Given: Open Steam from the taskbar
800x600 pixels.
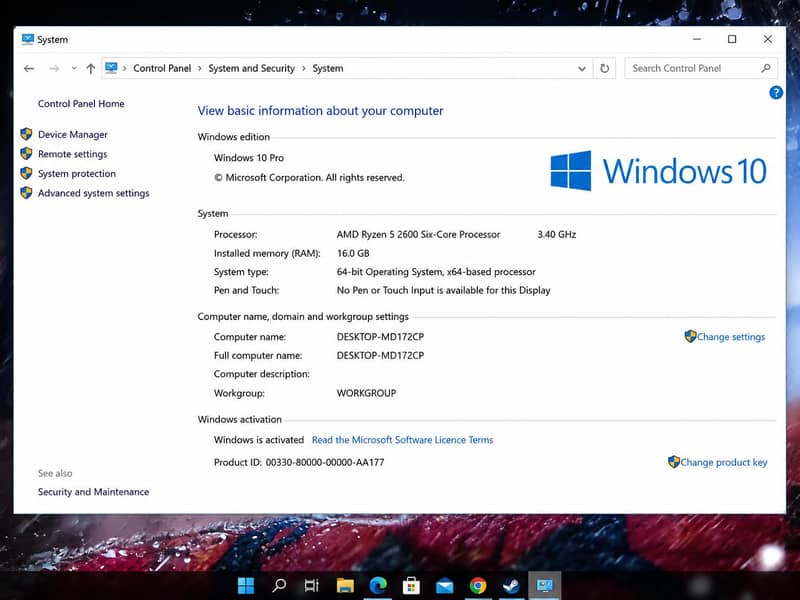Looking at the screenshot, I should coord(511,585).
